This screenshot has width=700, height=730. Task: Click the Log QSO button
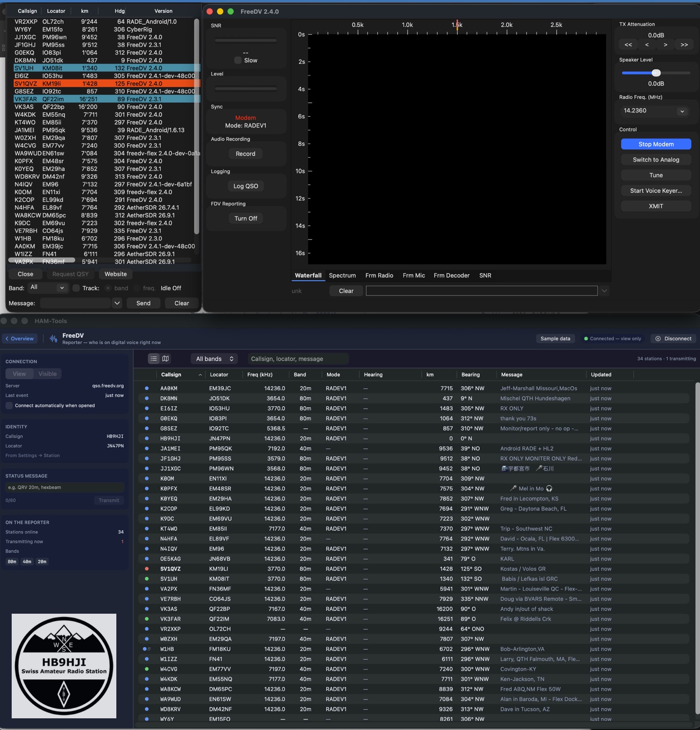[245, 186]
